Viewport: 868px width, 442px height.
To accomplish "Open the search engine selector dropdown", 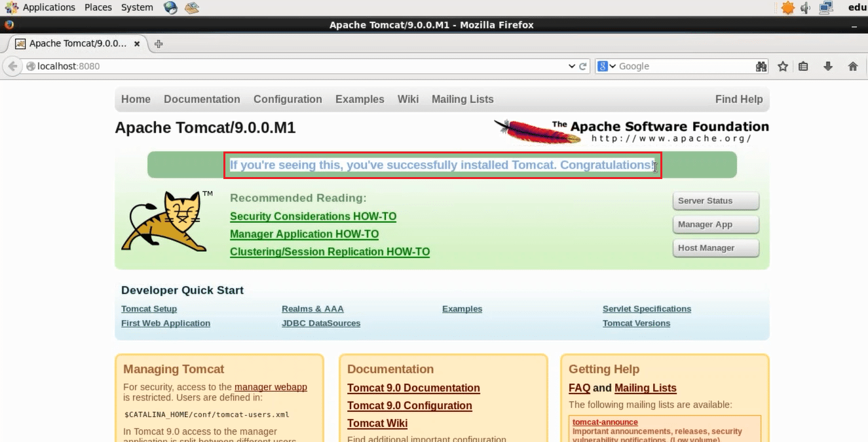I will tap(613, 66).
